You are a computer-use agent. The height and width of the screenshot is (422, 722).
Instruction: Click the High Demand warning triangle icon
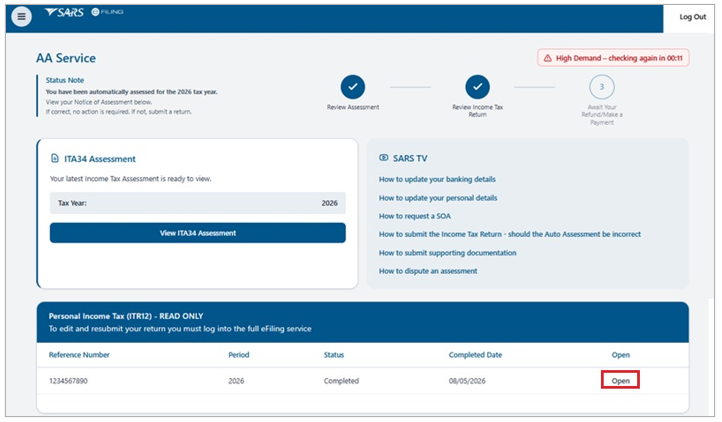(x=547, y=58)
